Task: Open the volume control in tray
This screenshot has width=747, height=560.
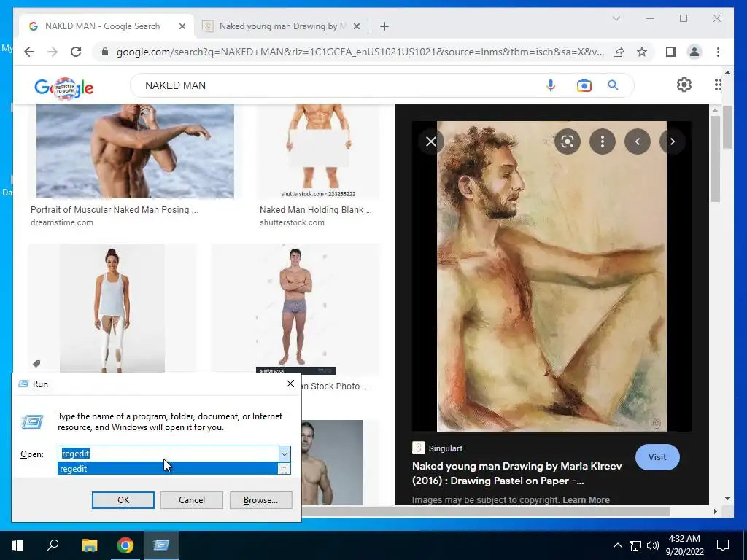Action: pos(653,545)
